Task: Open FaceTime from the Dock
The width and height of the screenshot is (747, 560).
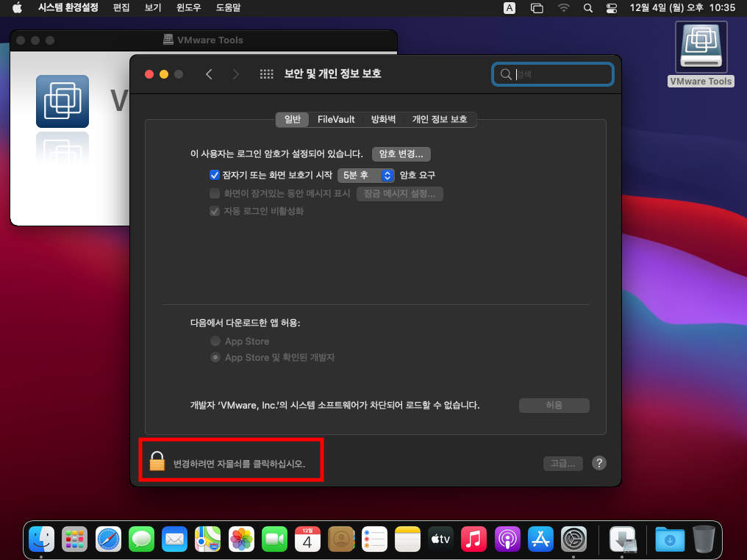Action: click(274, 539)
